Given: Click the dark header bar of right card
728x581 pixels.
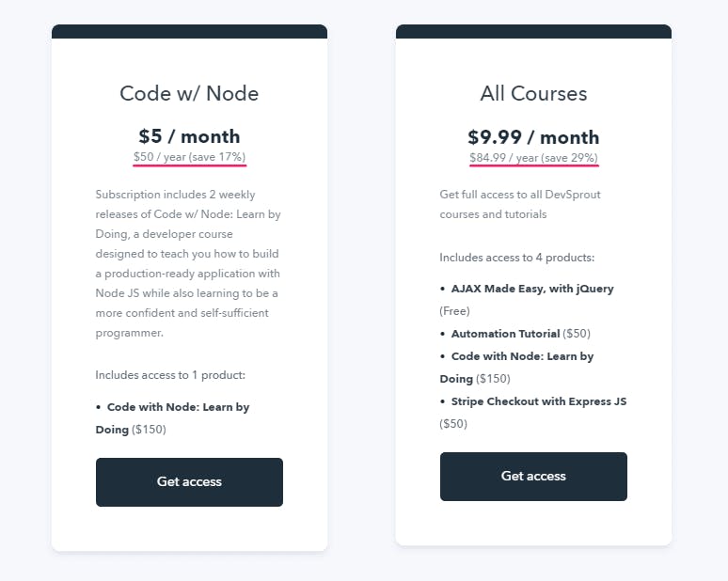Looking at the screenshot, I should tap(533, 32).
